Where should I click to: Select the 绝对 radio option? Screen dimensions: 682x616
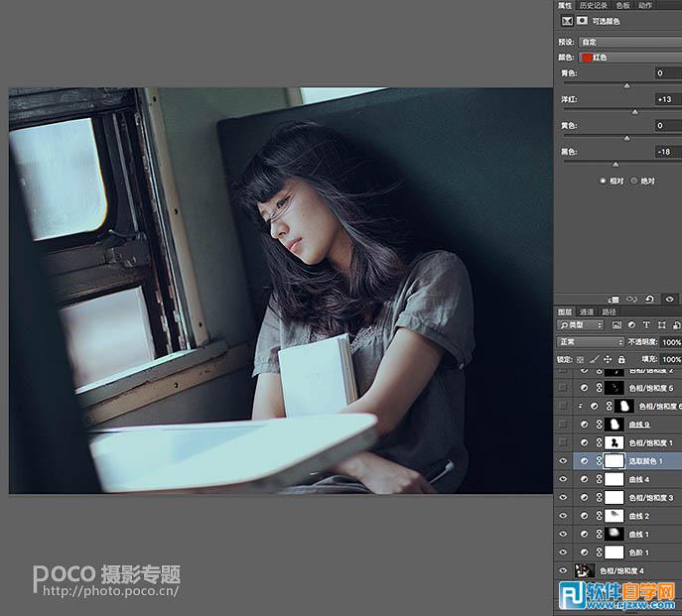[x=633, y=181]
